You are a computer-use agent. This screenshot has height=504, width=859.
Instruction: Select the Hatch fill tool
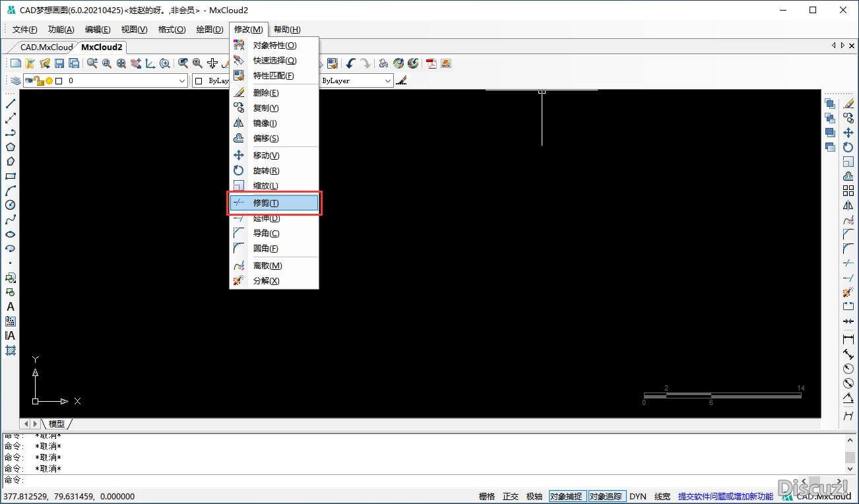pos(11,350)
